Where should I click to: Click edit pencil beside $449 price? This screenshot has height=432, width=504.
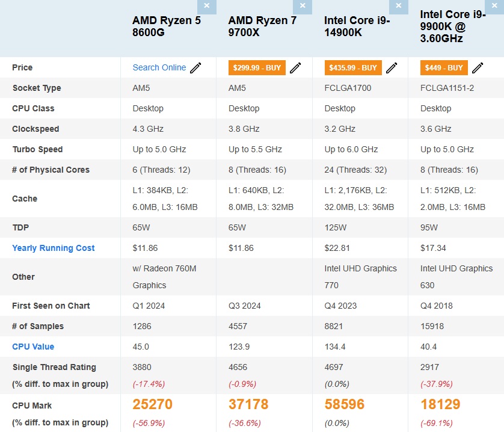coord(478,68)
